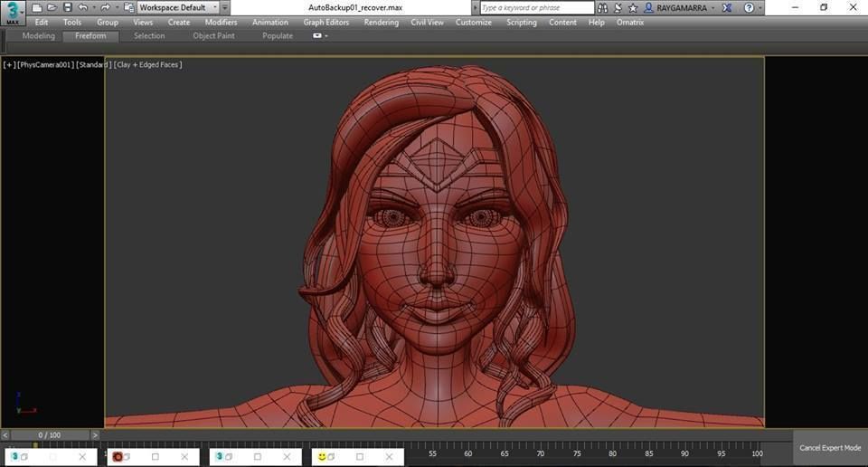Open the Help menu
Screen dimensions: 868x467
596,22
